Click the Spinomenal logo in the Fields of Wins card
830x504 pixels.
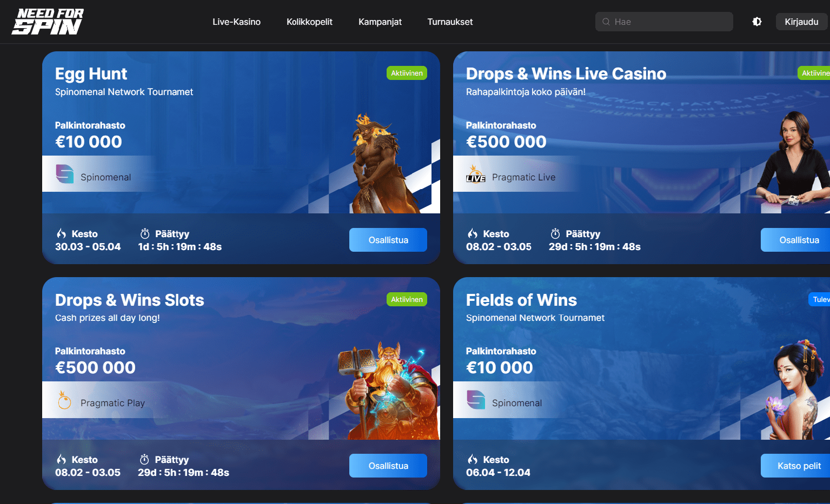[x=476, y=400]
